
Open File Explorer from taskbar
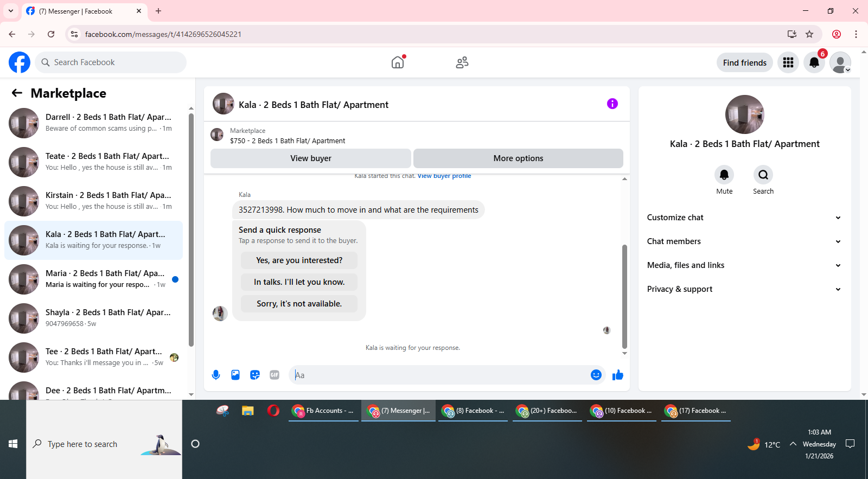[x=248, y=411]
